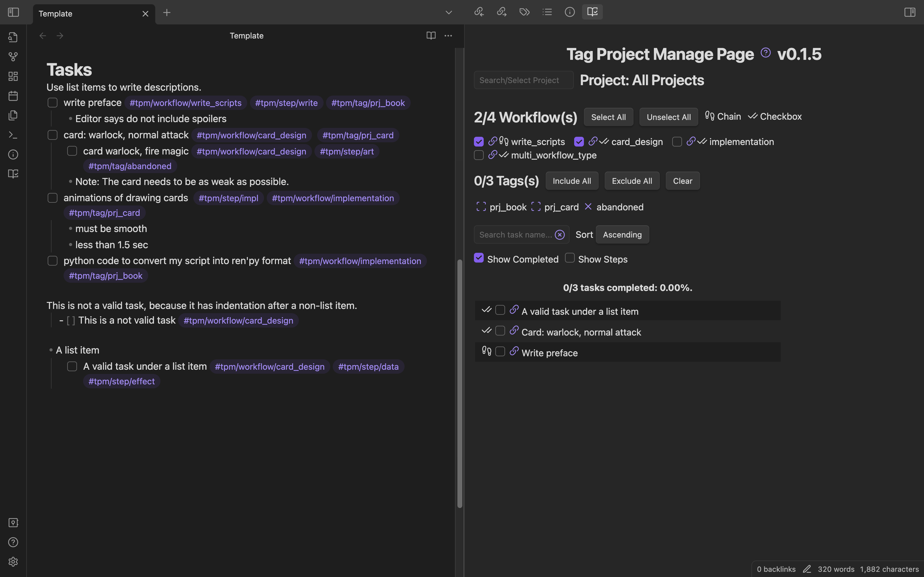Check the 'write preface' task in editor
This screenshot has width=924, height=577.
(52, 103)
